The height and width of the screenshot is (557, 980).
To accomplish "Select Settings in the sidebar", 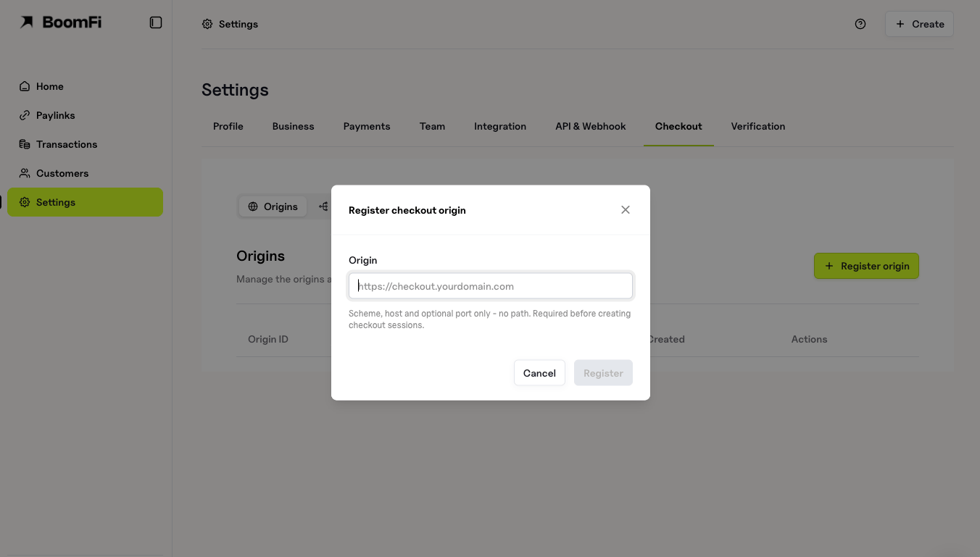I will (x=86, y=202).
